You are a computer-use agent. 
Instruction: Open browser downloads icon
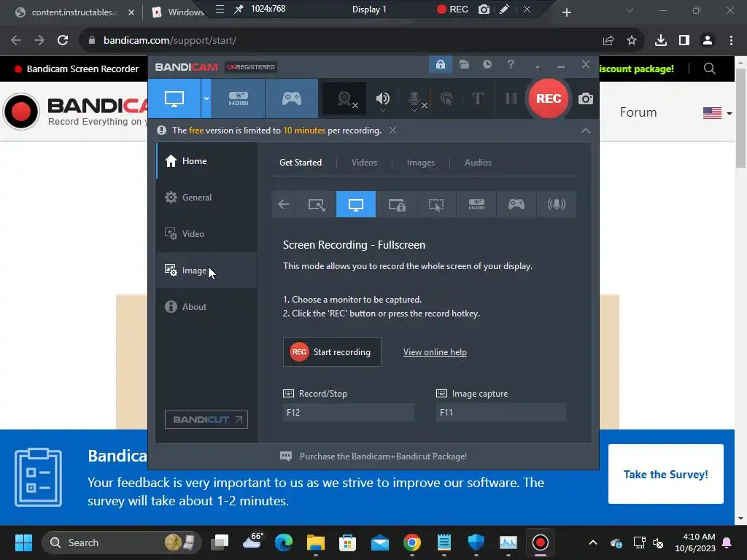point(660,41)
